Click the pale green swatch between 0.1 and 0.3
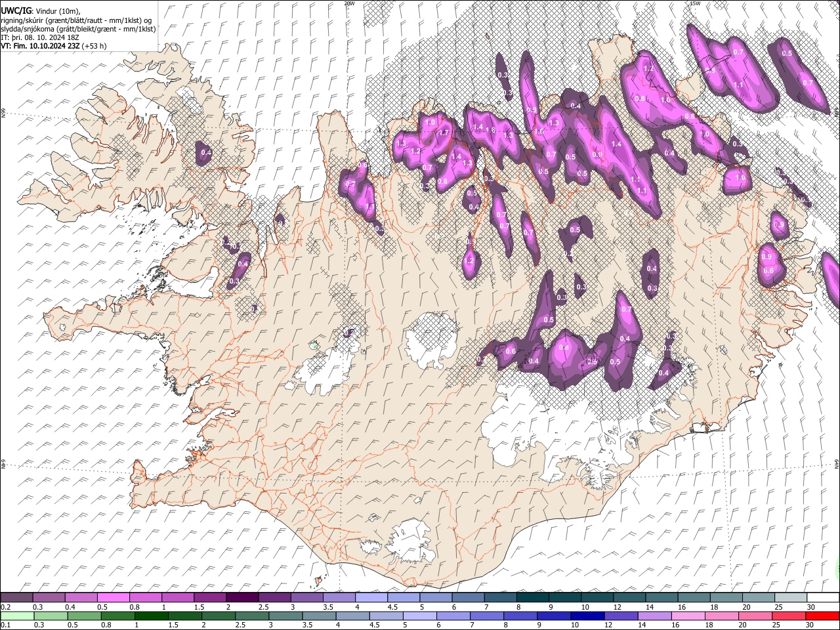The image size is (840, 630). click(18, 616)
